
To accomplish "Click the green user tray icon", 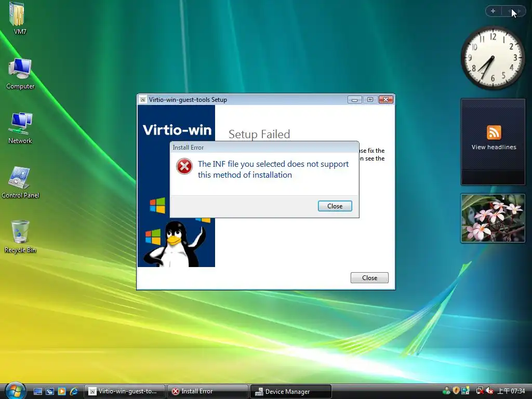I will point(446,391).
